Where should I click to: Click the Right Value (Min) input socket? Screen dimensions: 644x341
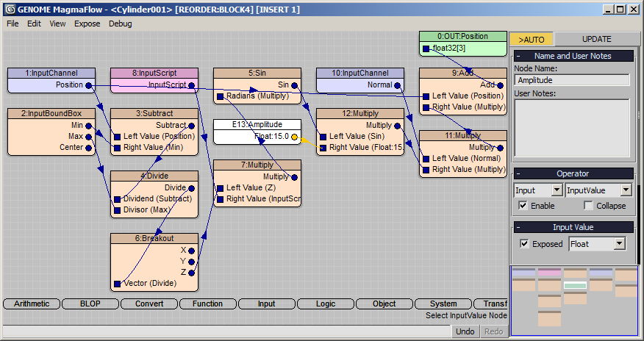(x=117, y=148)
